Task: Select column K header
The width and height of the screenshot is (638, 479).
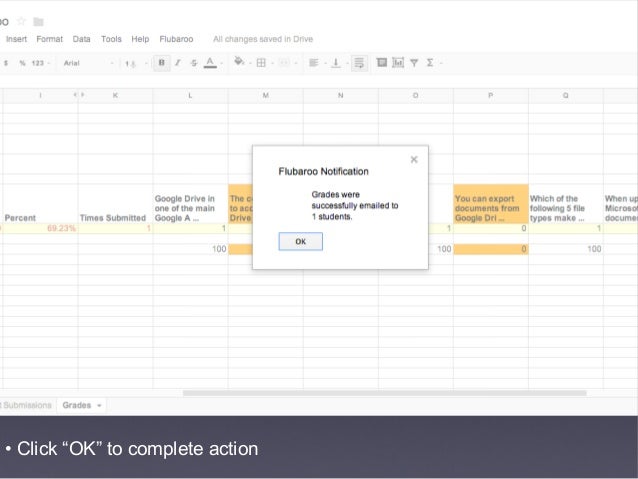Action: [x=115, y=95]
